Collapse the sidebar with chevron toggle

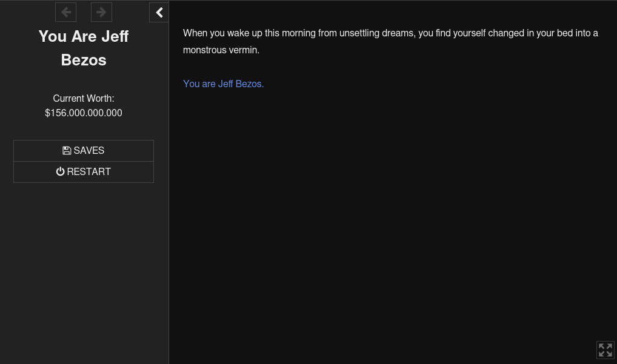(159, 12)
